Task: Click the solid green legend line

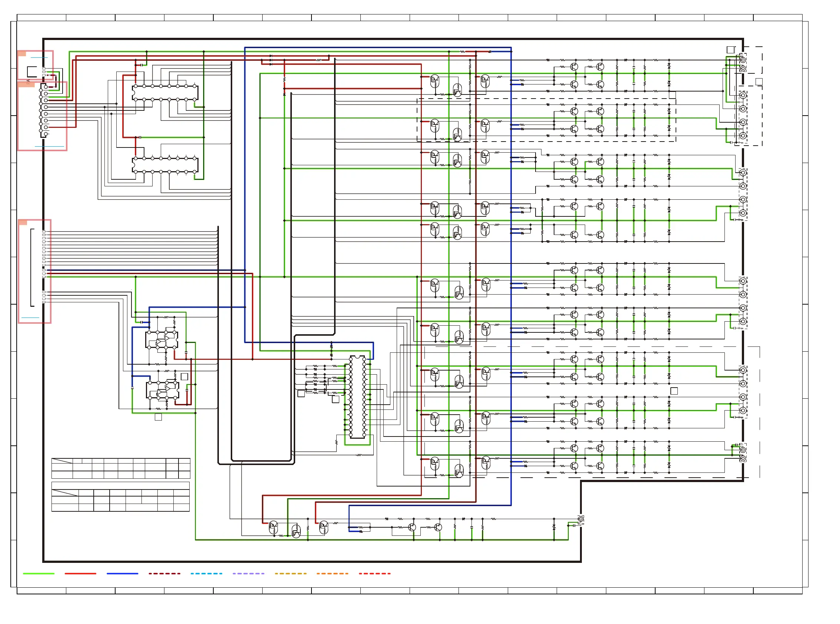Action: tap(39, 573)
